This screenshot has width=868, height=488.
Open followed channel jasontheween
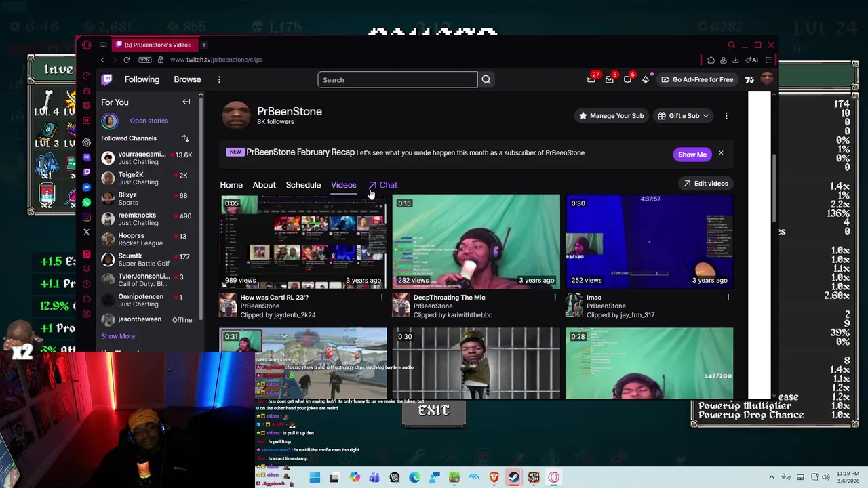pos(146,319)
